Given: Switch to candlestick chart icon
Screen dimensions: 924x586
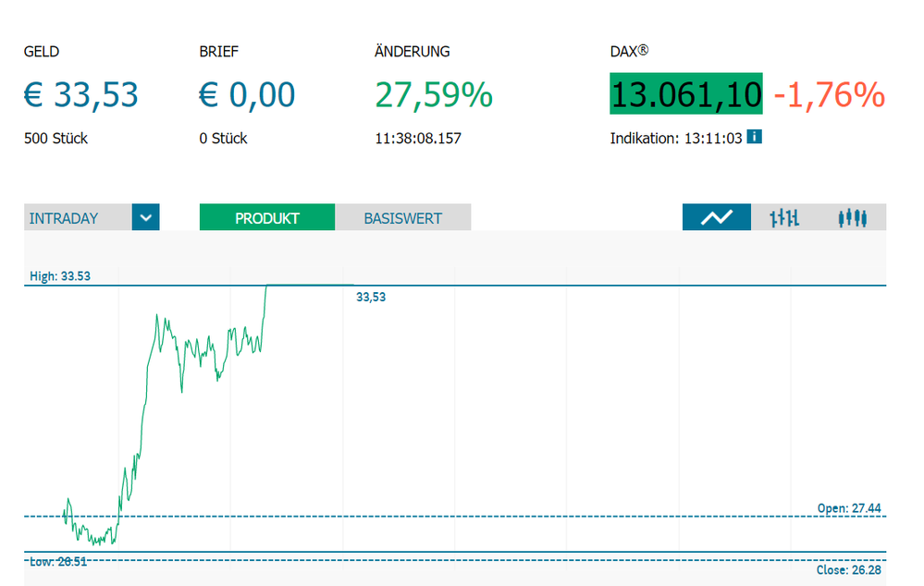Looking at the screenshot, I should click(853, 217).
